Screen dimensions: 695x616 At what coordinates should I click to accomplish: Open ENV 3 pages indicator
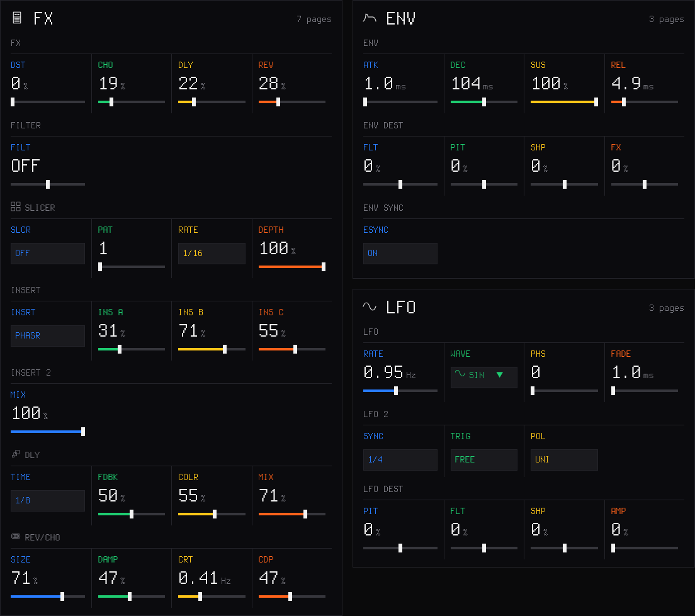coord(666,19)
